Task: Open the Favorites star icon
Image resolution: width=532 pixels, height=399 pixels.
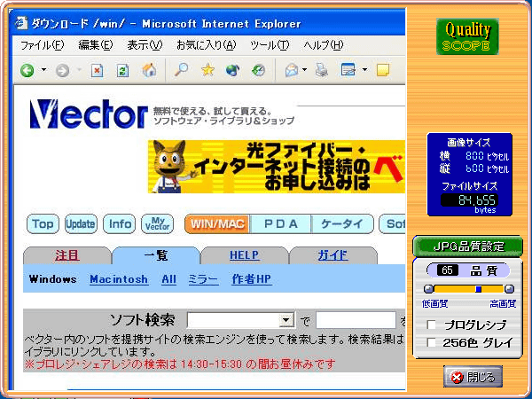Action: point(207,70)
